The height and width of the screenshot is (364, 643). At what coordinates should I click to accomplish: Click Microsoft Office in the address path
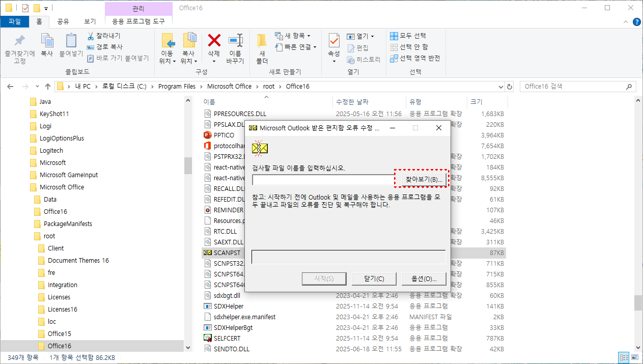click(x=229, y=86)
